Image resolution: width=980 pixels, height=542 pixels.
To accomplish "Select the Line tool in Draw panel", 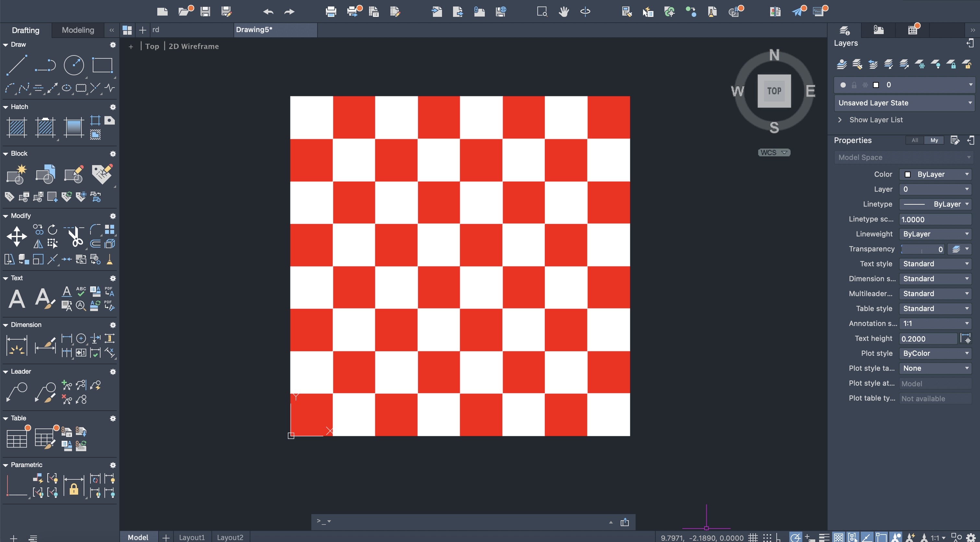I will coord(17,65).
